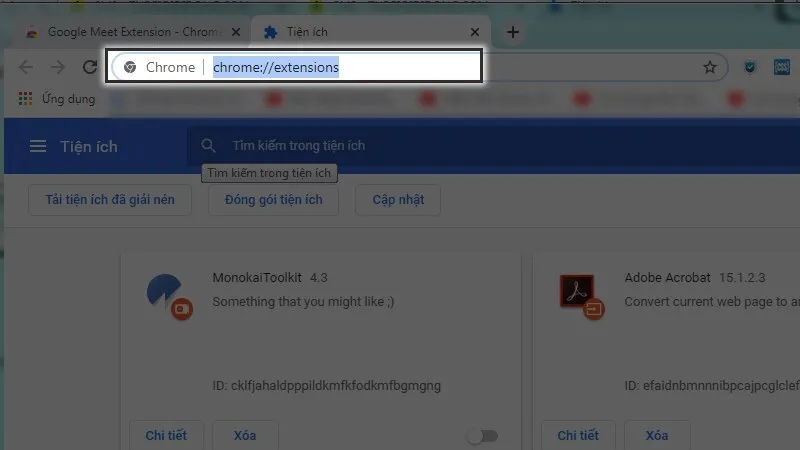Screen dimensions: 800x450
Task: Click the browser forward arrow
Action: [x=58, y=67]
